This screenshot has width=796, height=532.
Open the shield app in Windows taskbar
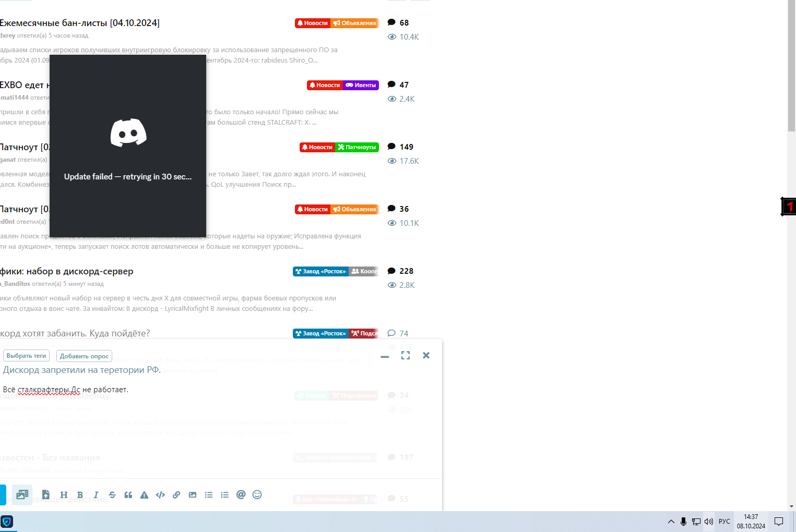(7, 522)
